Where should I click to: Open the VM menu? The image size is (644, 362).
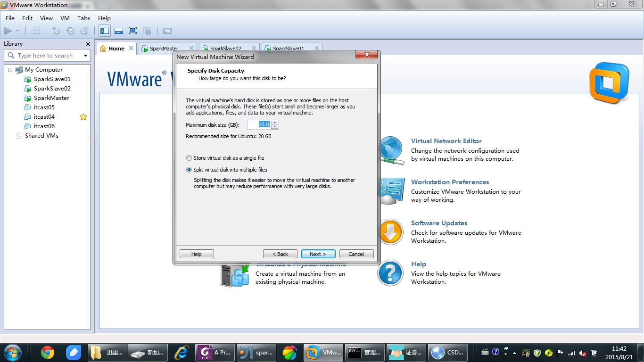pyautogui.click(x=65, y=18)
